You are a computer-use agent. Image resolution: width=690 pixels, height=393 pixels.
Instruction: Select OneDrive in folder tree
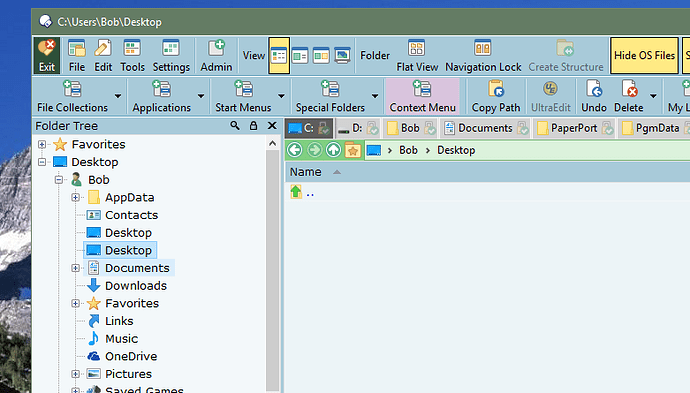pos(131,356)
